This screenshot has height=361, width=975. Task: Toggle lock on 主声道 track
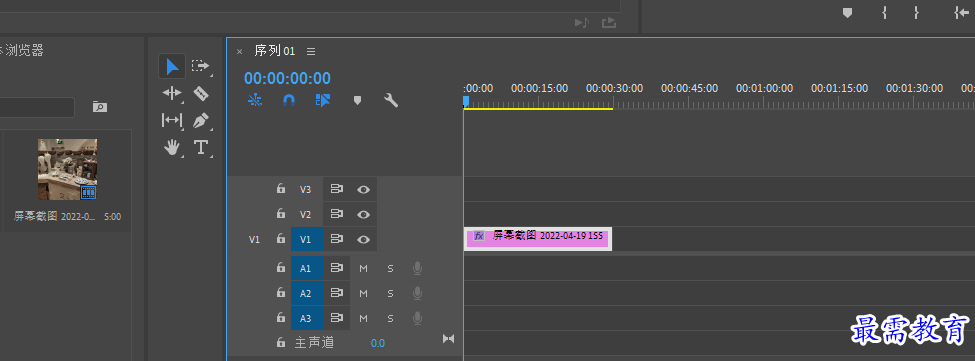tap(281, 342)
